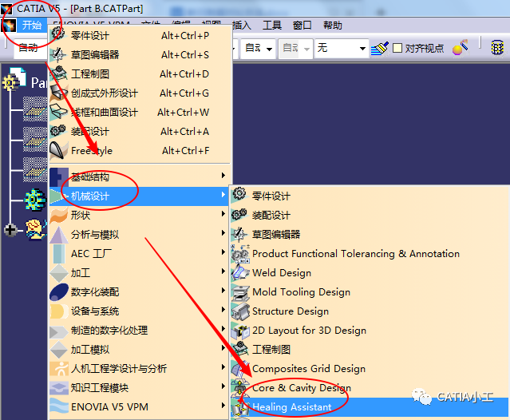Image resolution: width=510 pixels, height=420 pixels.
Task: Open the 帮助 (Help) menu
Action: [x=332, y=25]
